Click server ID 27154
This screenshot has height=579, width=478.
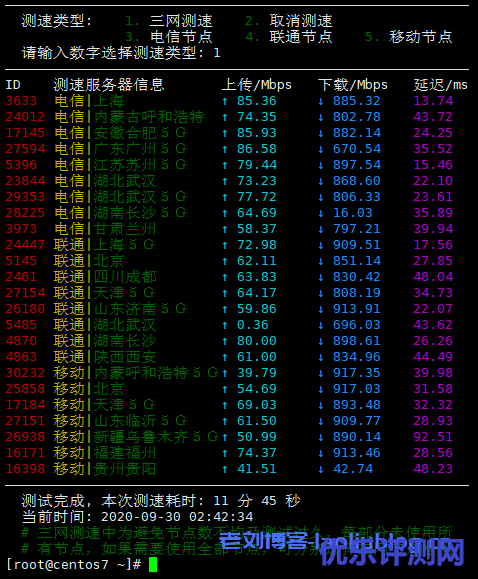25,293
